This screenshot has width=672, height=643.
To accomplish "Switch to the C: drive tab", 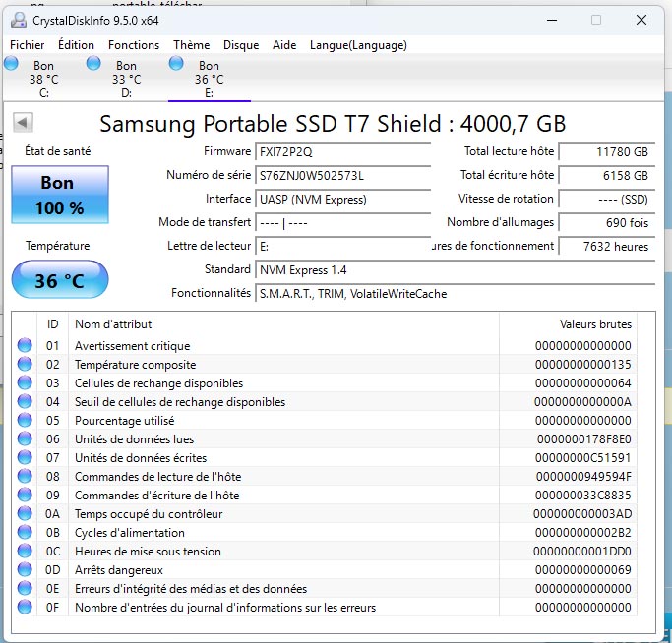I will pyautogui.click(x=43, y=79).
